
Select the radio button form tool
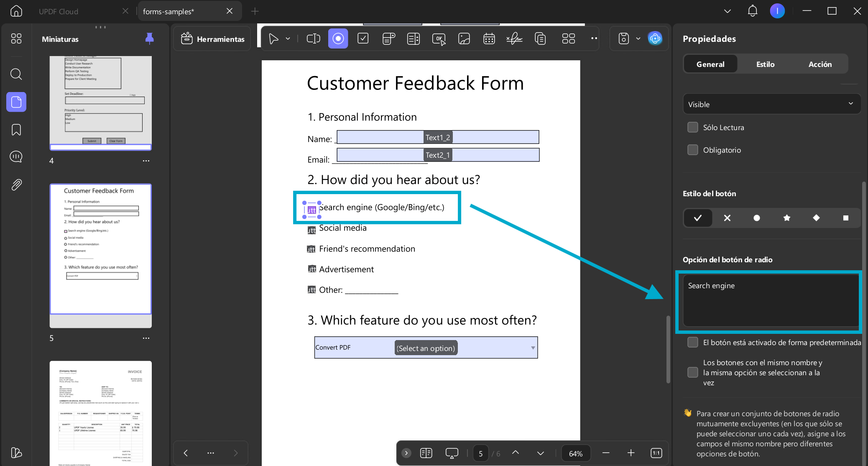pos(338,39)
